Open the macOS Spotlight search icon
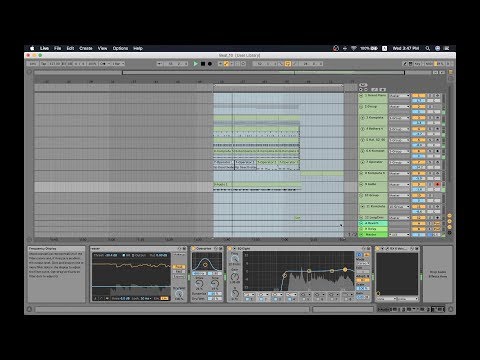480x360 pixels. (x=427, y=48)
